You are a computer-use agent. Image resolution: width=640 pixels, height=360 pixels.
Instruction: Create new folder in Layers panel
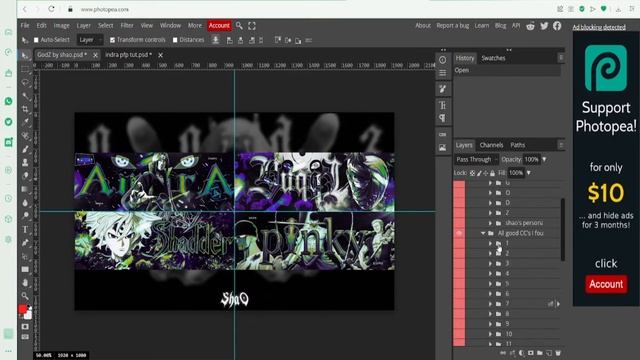540,353
